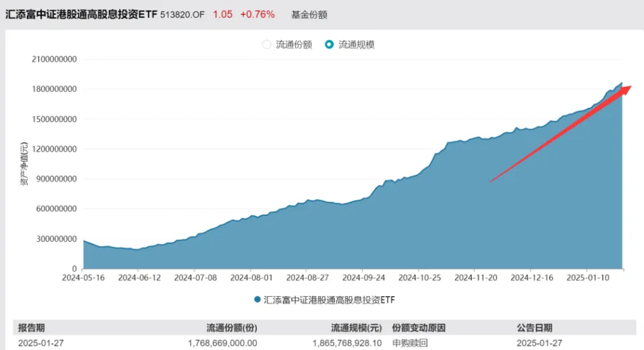Viewport: 644px width, 350px height.
Task: Click the 2025-01-10 date on the x-axis
Action: point(587,277)
